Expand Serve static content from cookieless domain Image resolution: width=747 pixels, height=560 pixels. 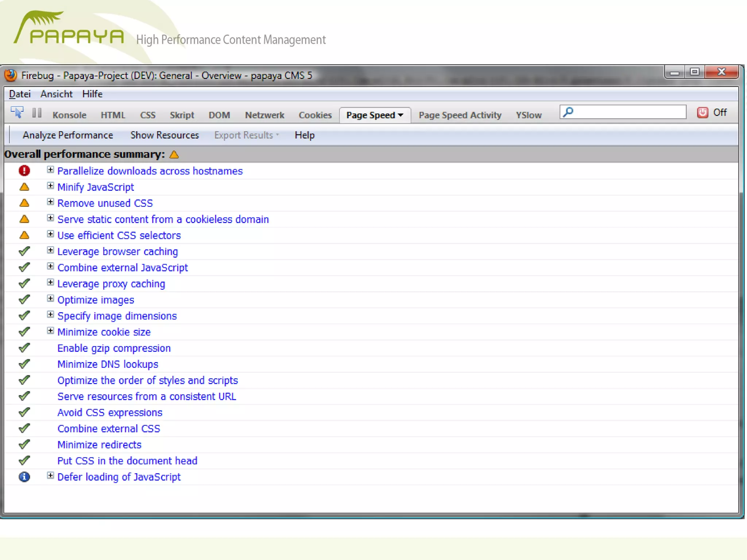point(50,218)
